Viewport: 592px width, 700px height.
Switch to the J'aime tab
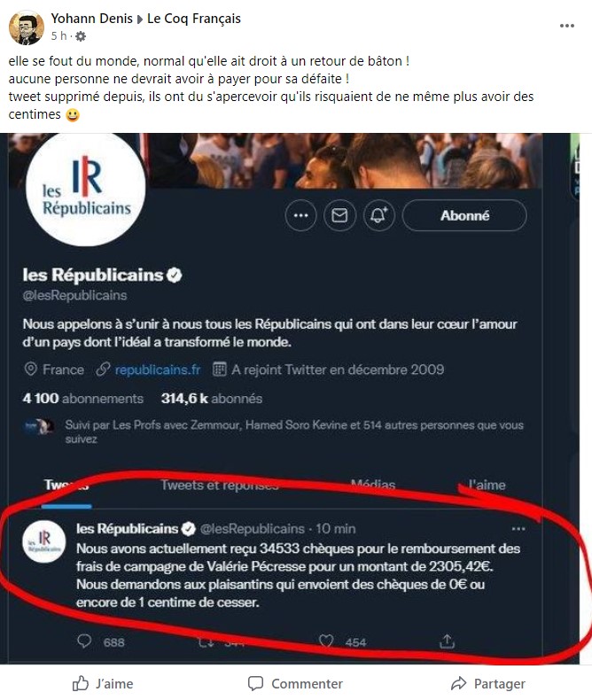tap(487, 485)
